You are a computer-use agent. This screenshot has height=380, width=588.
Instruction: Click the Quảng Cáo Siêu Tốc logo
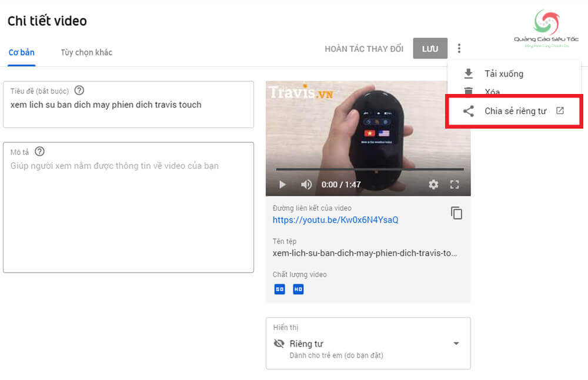(546, 28)
